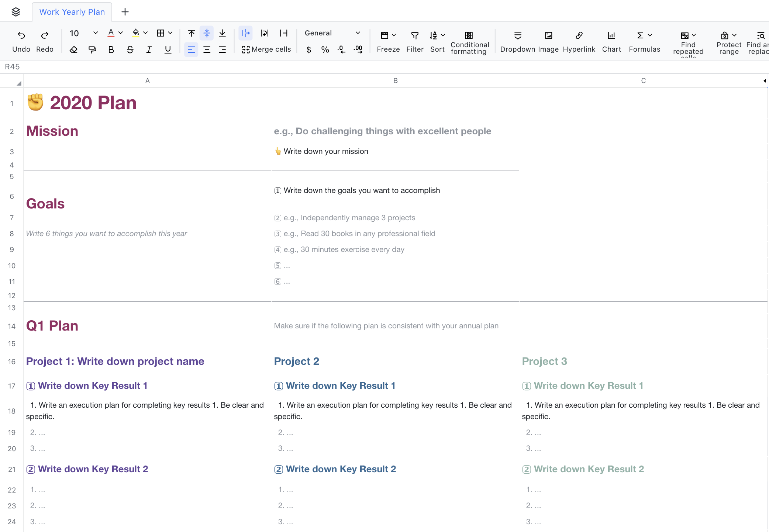Click the Formulas sigma icon
The height and width of the screenshot is (532, 769).
(x=640, y=35)
